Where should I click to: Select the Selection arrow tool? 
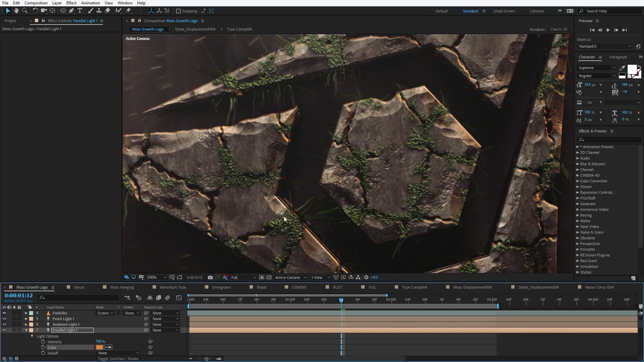(x=8, y=11)
